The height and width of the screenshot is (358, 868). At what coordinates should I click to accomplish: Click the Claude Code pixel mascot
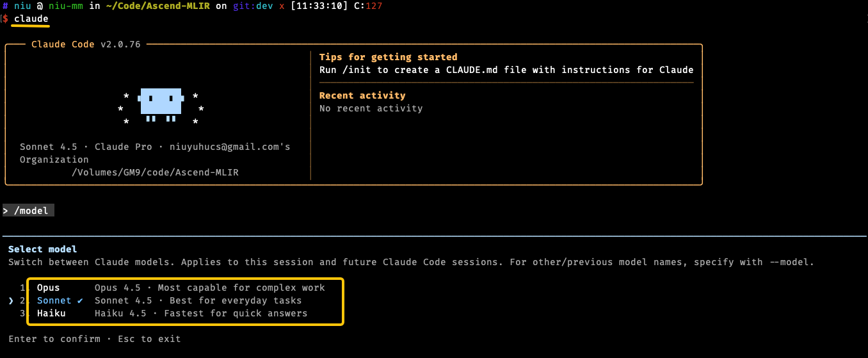click(x=161, y=106)
